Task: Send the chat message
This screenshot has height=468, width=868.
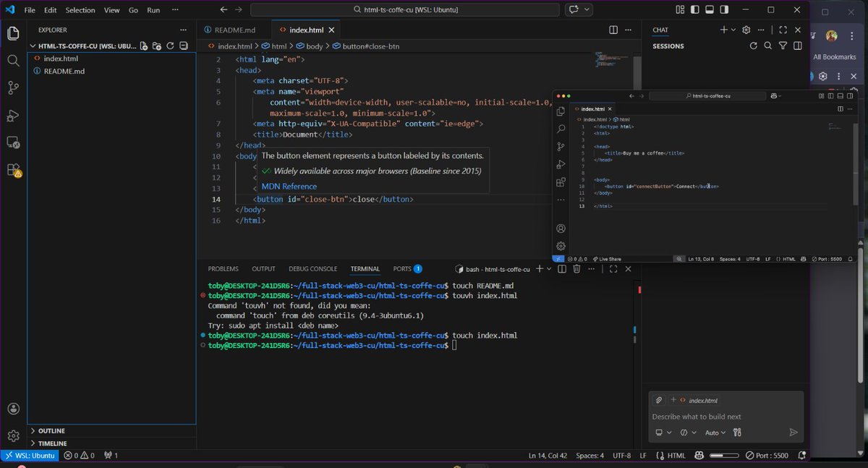Action: point(793,433)
